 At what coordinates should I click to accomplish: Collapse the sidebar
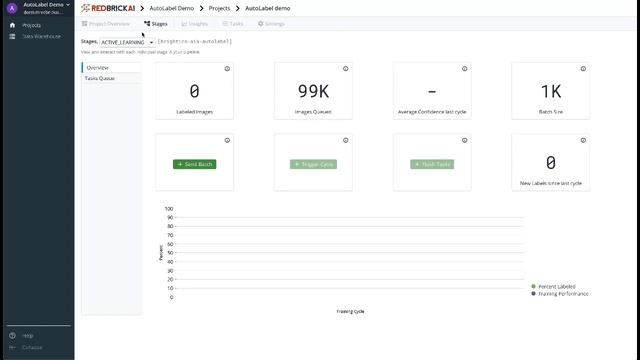(x=32, y=347)
